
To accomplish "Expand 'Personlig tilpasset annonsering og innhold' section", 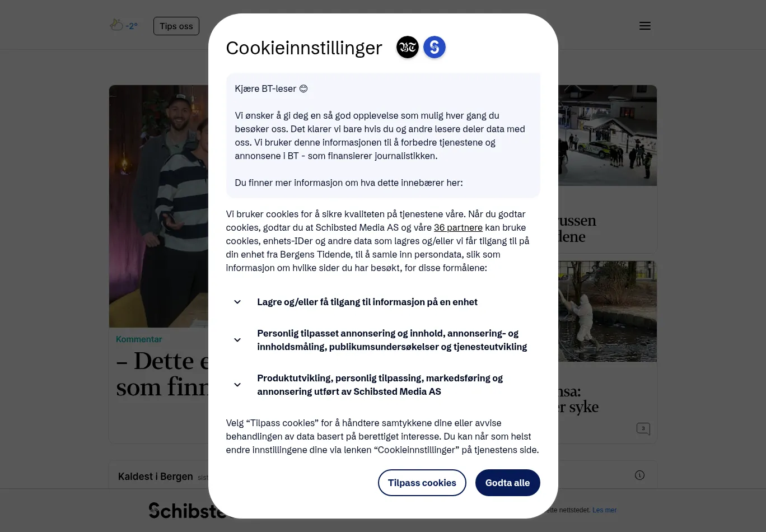I will point(237,340).
